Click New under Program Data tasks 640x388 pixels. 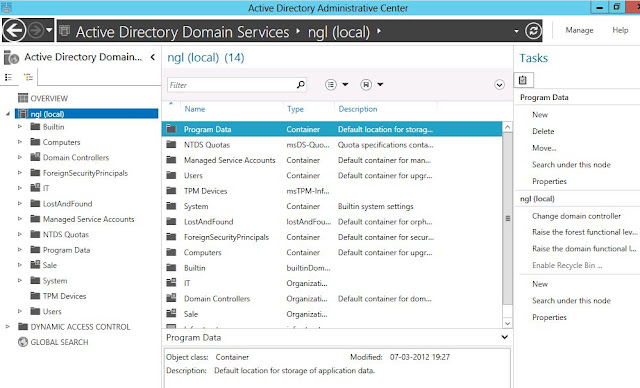click(x=540, y=115)
